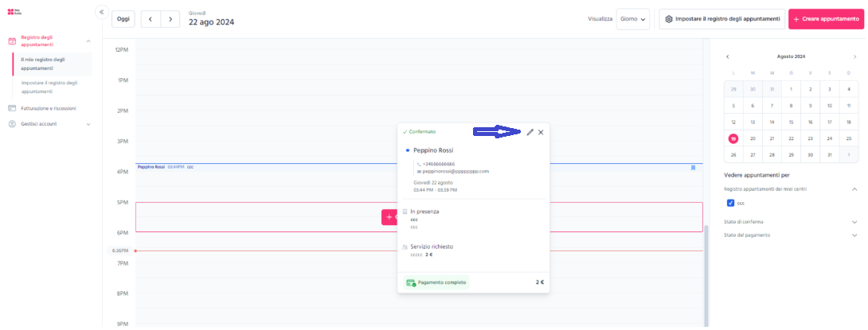This screenshot has width=868, height=330.
Task: Collapse Registro degli appuntamenti sidebar section
Action: 88,41
